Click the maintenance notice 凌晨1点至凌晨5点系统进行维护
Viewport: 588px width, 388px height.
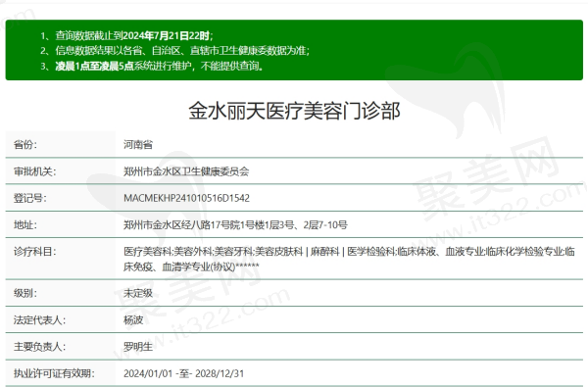pos(160,66)
